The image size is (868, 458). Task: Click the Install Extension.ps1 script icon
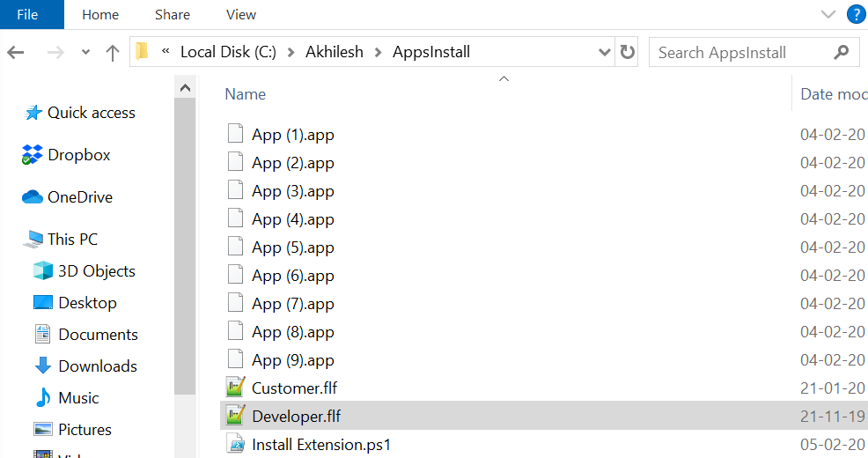click(235, 444)
